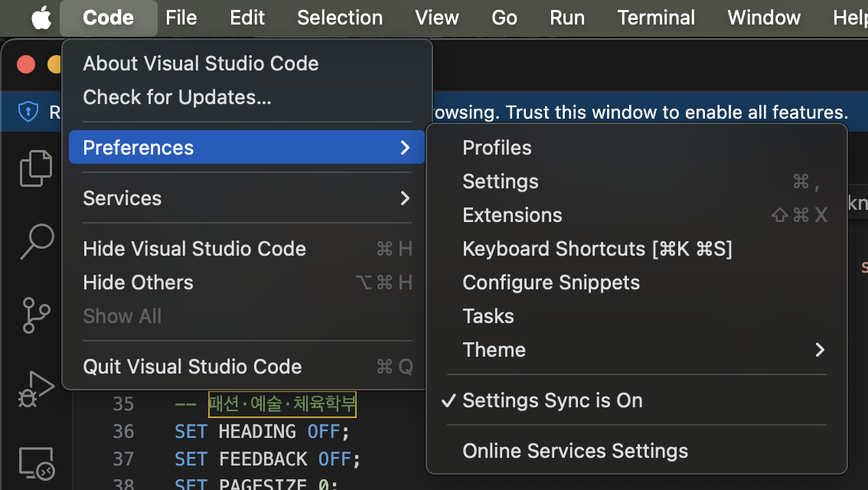
Task: Open Remote Explorer view in activity bar
Action: point(37,463)
